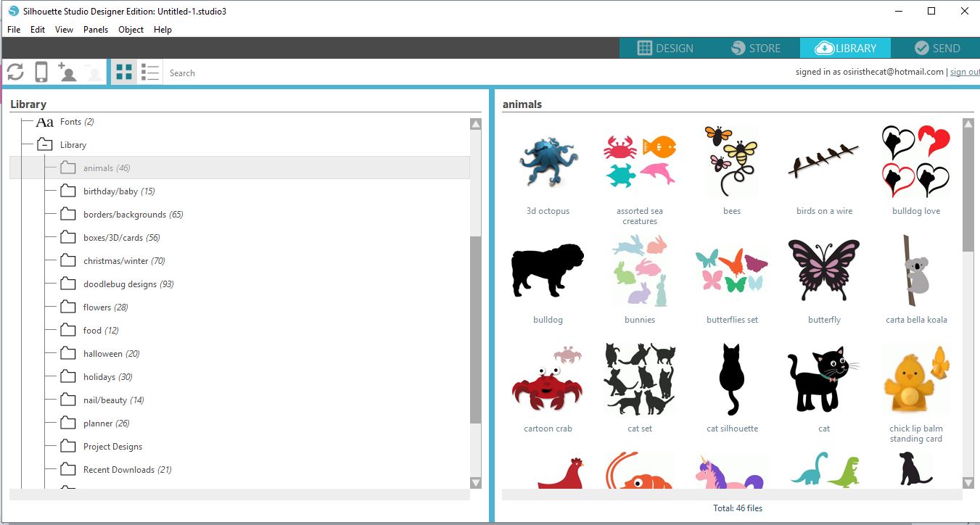Click the animals pane scroll-down arrow
980x525 pixels.
[968, 482]
